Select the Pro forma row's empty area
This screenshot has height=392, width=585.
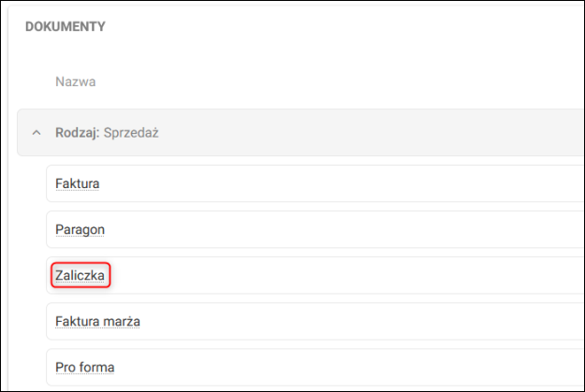(356, 368)
